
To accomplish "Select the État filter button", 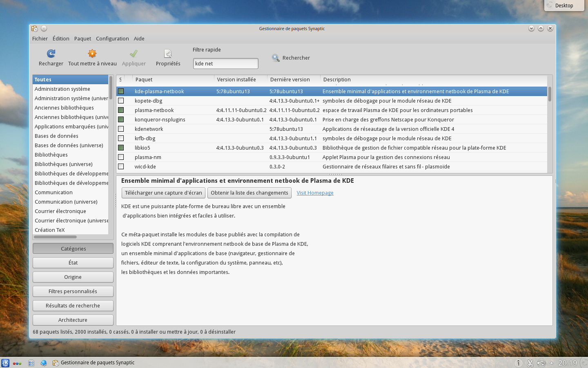I will click(73, 263).
